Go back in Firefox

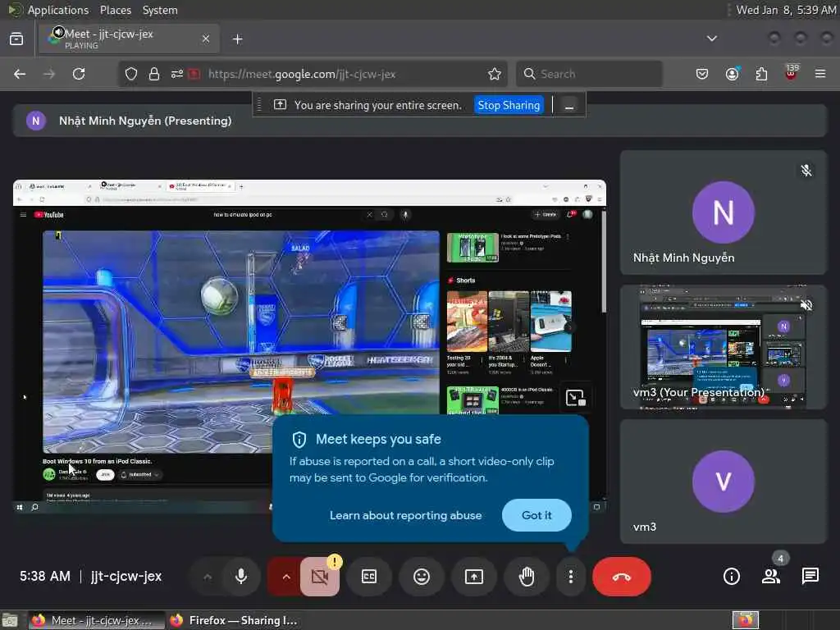click(x=20, y=74)
